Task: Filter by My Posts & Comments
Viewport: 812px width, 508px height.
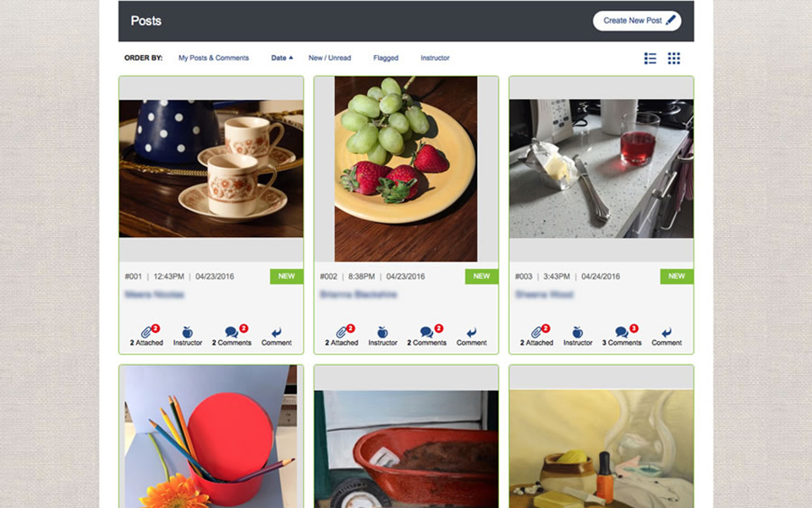Action: [x=213, y=58]
